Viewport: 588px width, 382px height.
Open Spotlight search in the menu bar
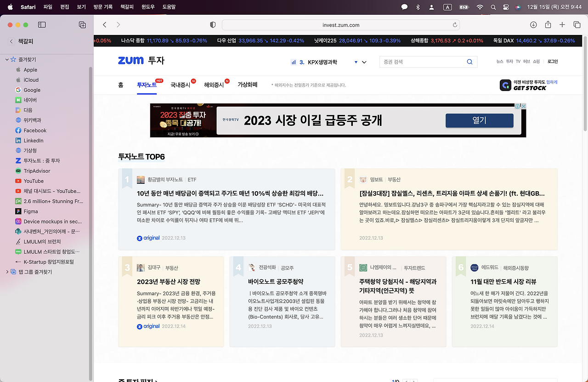[x=493, y=7]
